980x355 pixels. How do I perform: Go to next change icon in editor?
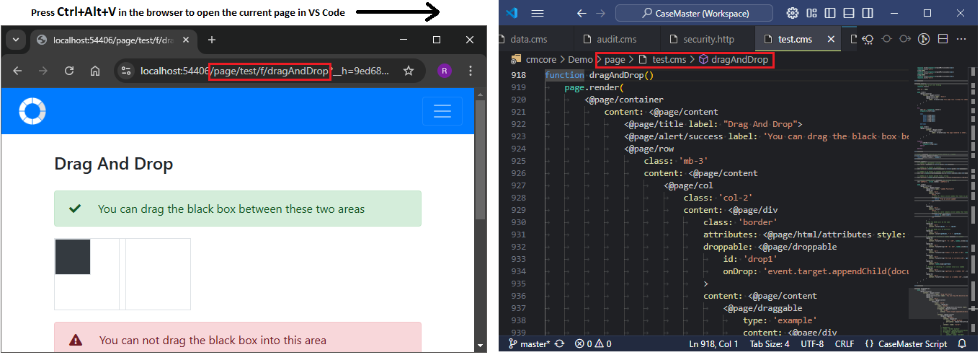click(905, 39)
